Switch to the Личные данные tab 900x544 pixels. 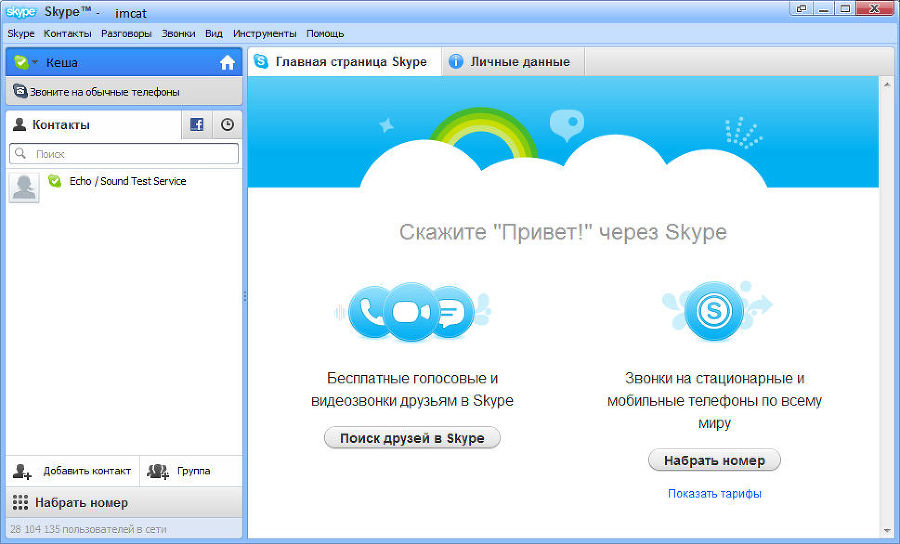tap(513, 62)
